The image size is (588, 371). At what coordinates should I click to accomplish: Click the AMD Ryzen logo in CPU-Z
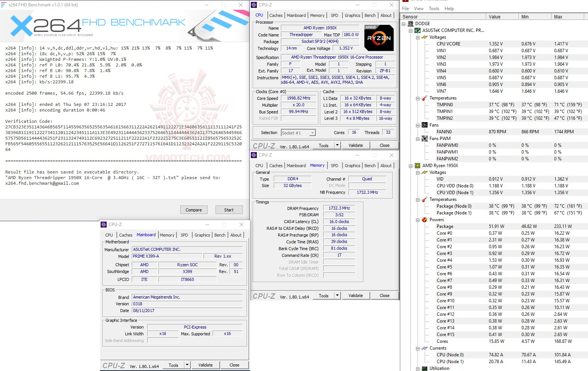[378, 38]
